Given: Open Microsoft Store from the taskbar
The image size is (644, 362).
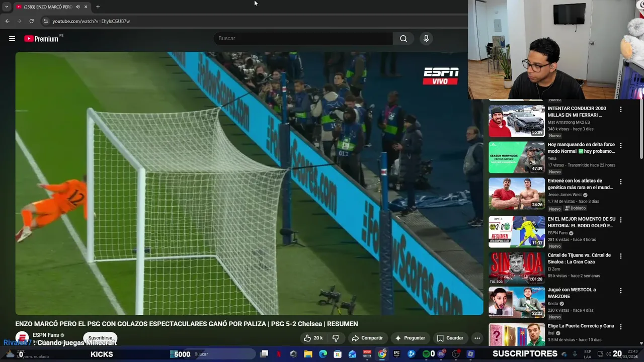Looking at the screenshot, I should [338, 354].
